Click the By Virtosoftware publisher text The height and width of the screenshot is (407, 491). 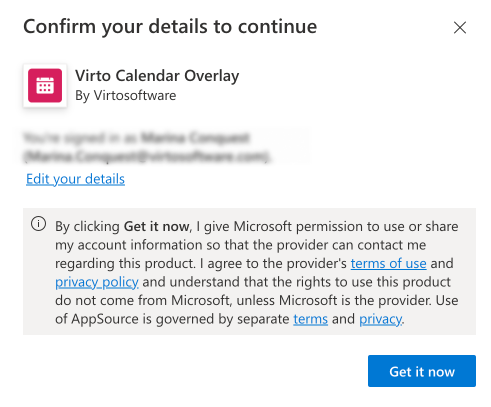pos(126,96)
